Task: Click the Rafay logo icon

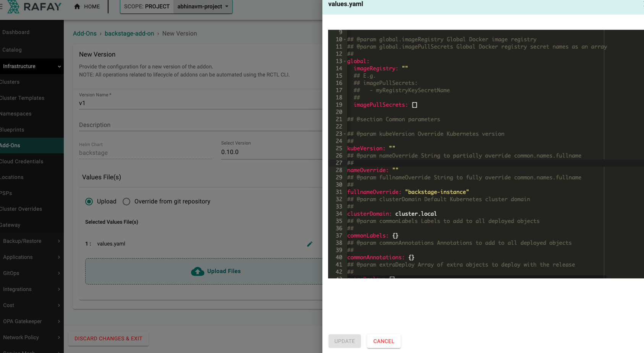Action: pos(13,7)
